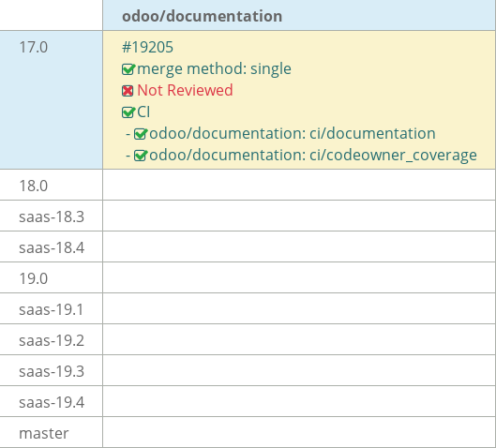Select the 19.0 branch row label
496x448 pixels.
(33, 278)
